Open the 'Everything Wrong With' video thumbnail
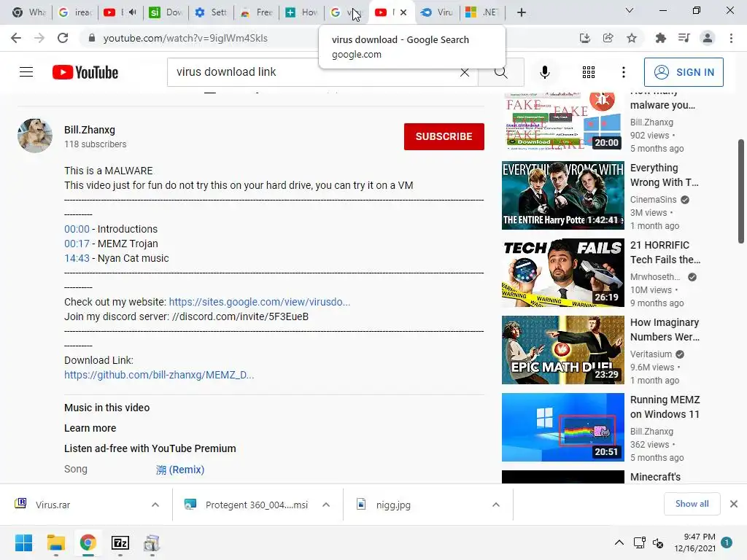The height and width of the screenshot is (560, 747). 562,195
